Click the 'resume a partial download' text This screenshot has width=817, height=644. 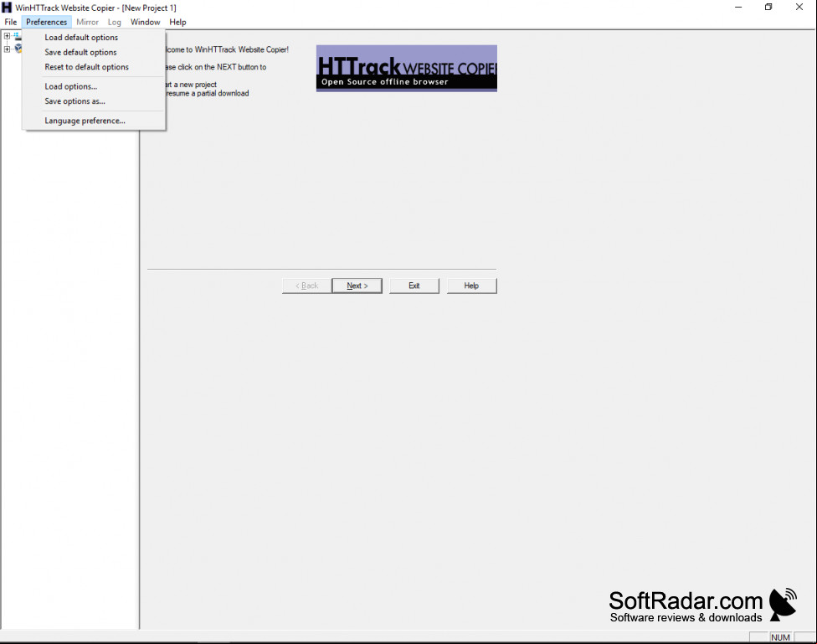208,93
